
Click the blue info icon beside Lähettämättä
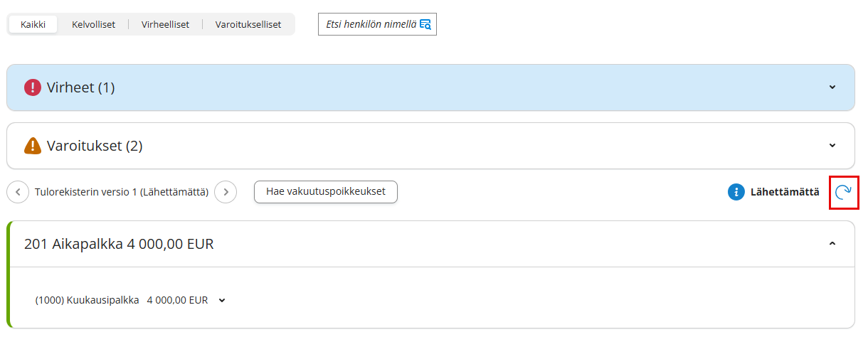pyautogui.click(x=736, y=192)
